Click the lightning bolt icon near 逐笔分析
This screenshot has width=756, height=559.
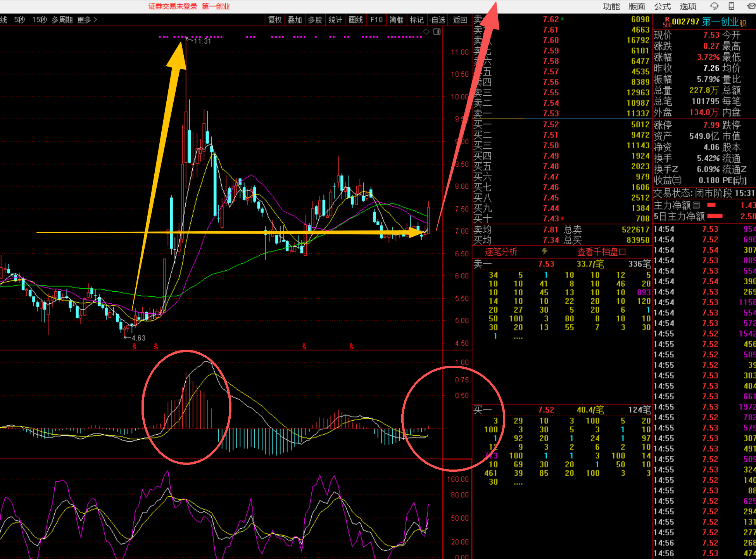545,251
